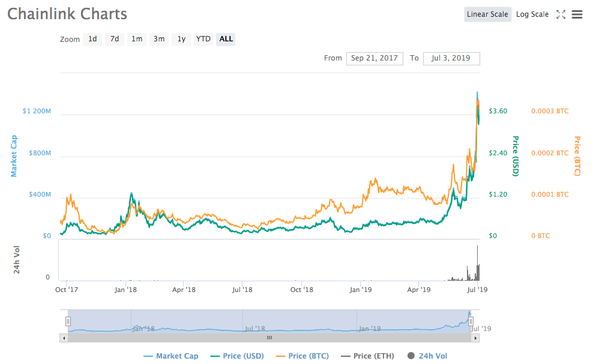
Task: Click the 0.0002 BTC axis label
Action: point(550,153)
